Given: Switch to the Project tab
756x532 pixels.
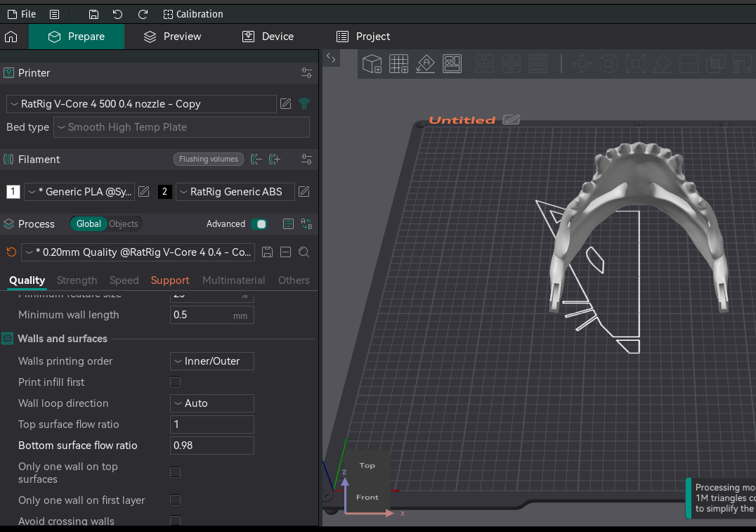Looking at the screenshot, I should click(x=363, y=37).
